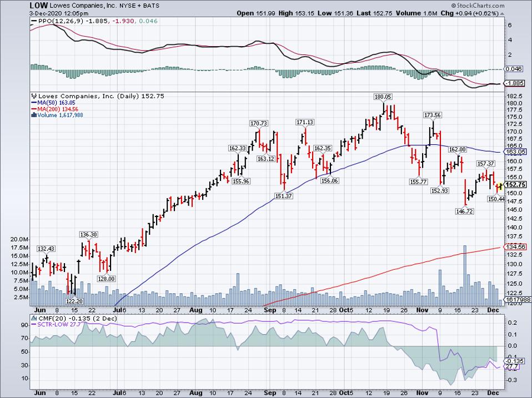The image size is (532, 398).
Task: Click the 27.7 SCTR tag on the right axis
Action: coord(511,367)
